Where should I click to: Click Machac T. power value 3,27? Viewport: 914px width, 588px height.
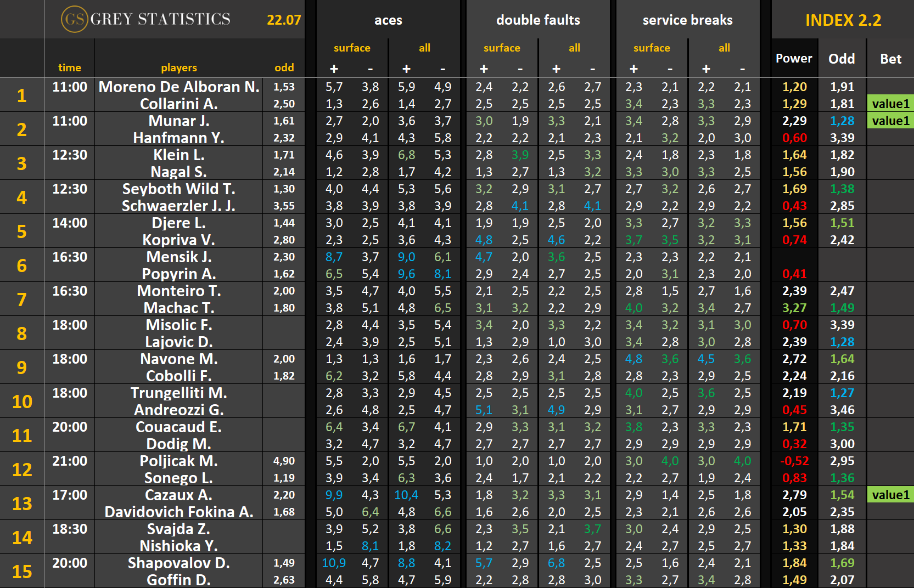tap(794, 308)
